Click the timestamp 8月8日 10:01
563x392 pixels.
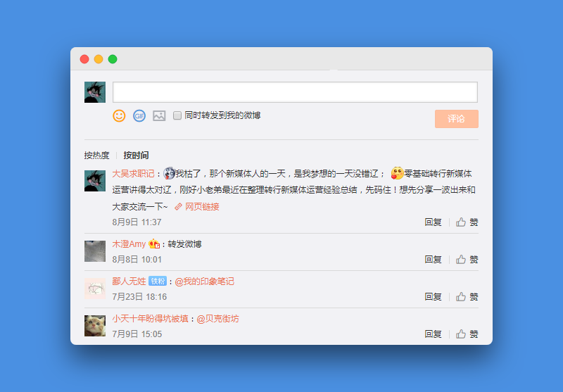[137, 260]
